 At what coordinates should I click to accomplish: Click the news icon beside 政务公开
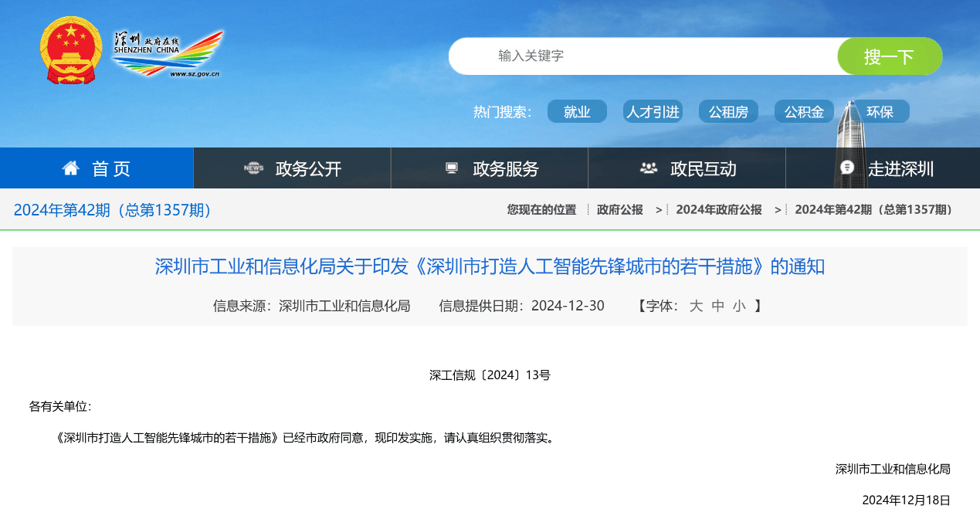(x=253, y=168)
